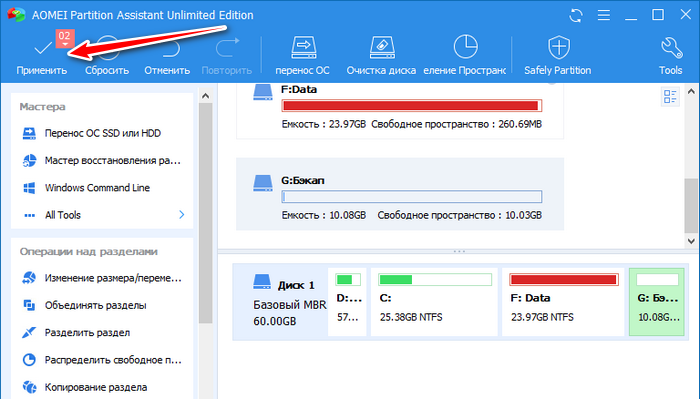Click the AOMEI app logo icon
The height and width of the screenshot is (399, 700).
[x=17, y=14]
